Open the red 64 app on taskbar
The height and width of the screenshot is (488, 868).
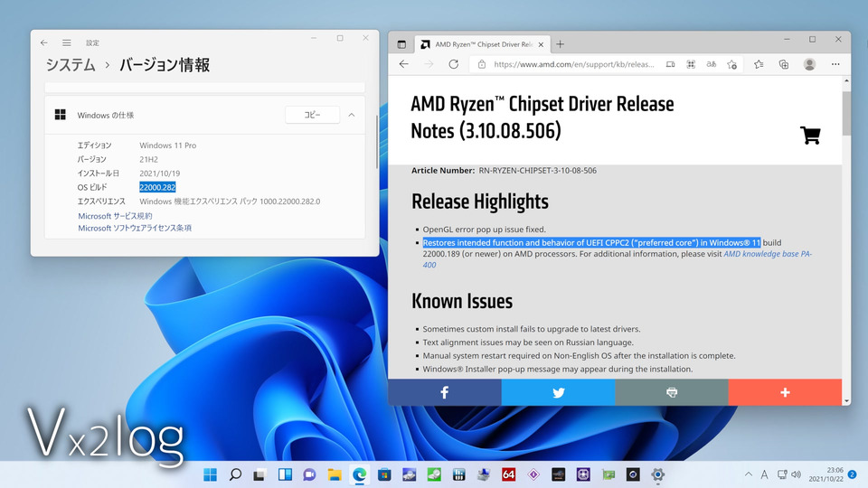(508, 474)
